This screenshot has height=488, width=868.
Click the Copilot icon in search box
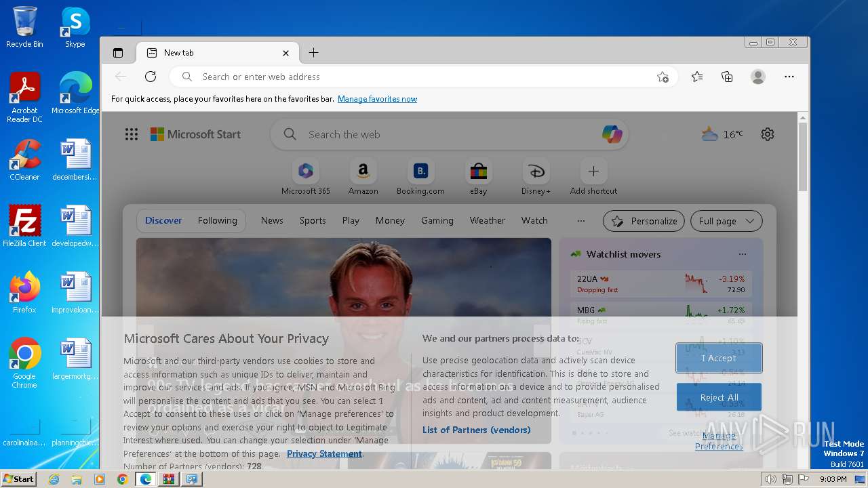click(x=612, y=134)
